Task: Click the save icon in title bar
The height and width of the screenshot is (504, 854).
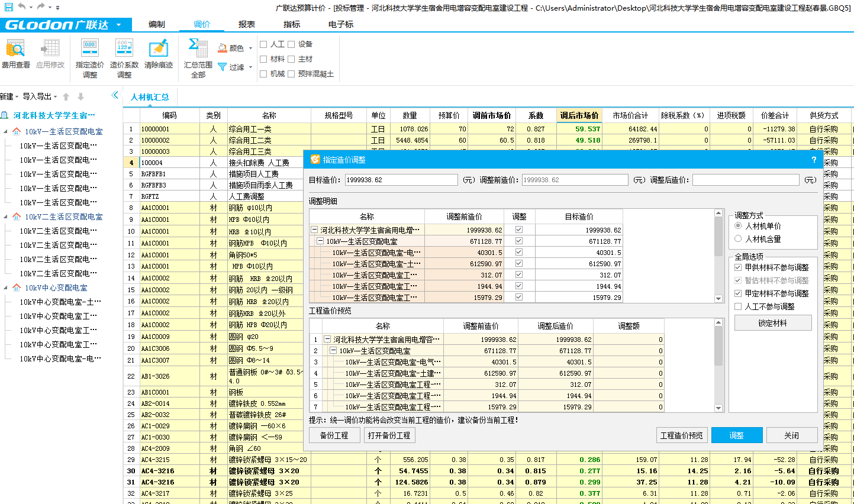Action: (8, 7)
